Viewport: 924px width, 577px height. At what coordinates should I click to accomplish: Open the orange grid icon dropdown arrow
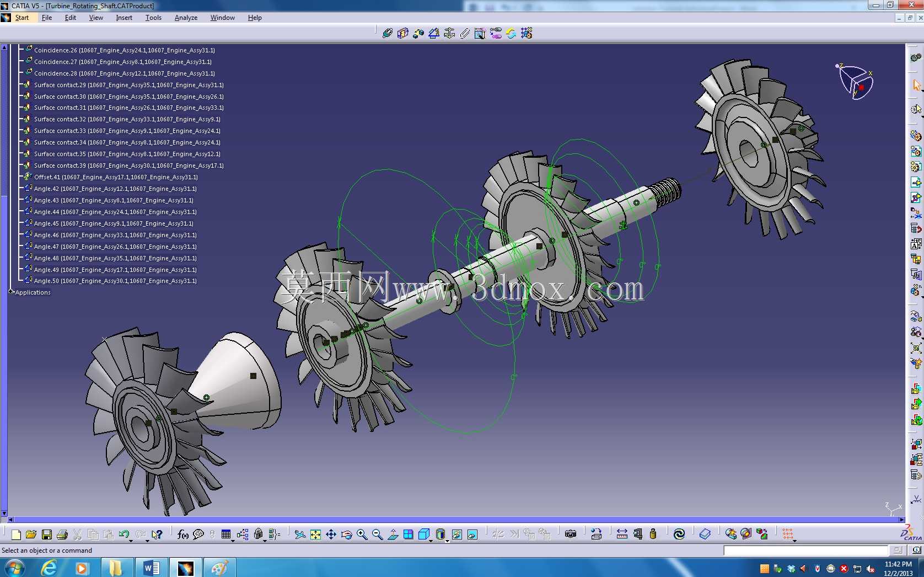point(795,541)
